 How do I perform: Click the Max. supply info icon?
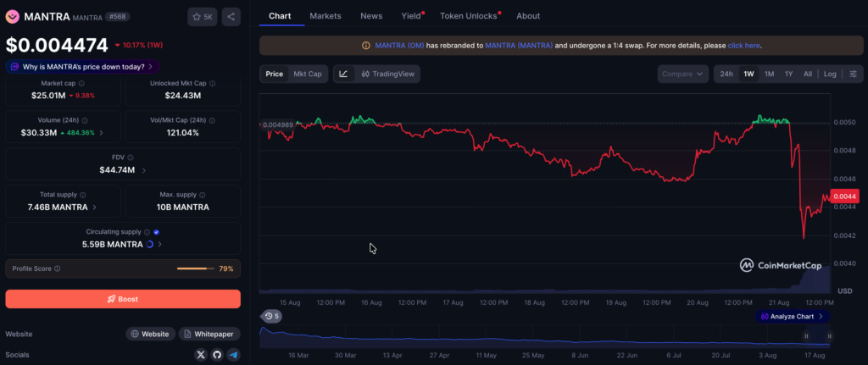(x=203, y=196)
